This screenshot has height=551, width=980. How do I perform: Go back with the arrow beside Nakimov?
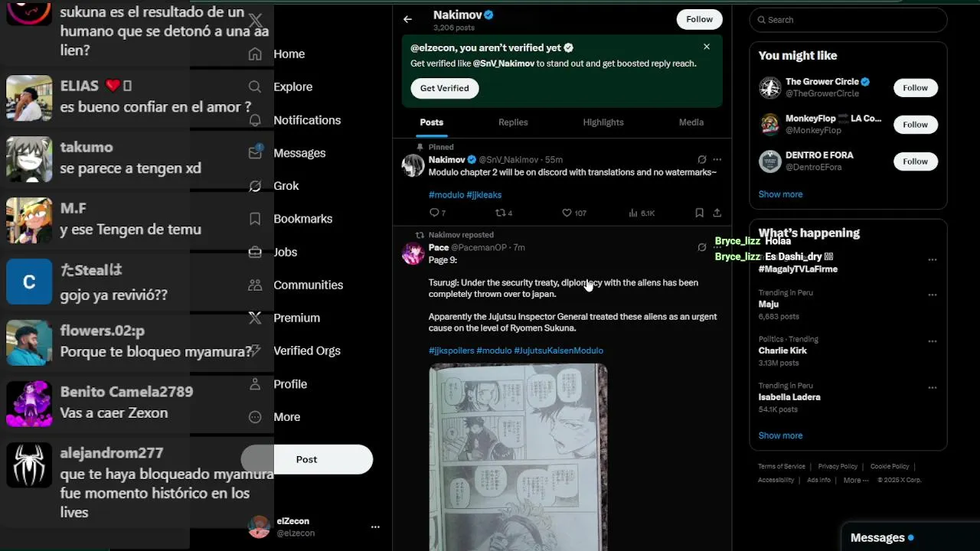407,19
